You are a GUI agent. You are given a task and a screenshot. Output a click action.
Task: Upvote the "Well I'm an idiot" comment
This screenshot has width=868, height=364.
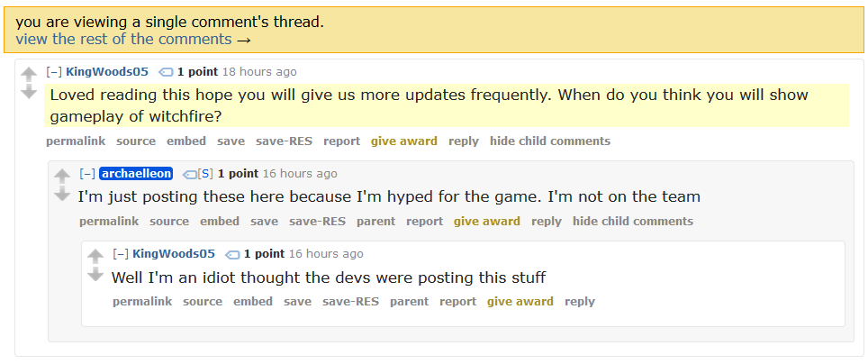coord(95,256)
